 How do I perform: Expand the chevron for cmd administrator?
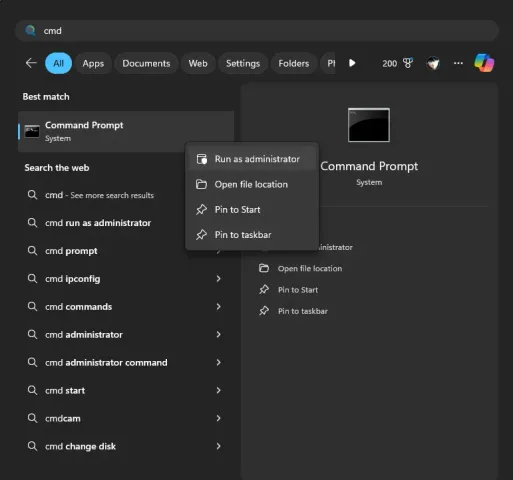click(x=218, y=335)
